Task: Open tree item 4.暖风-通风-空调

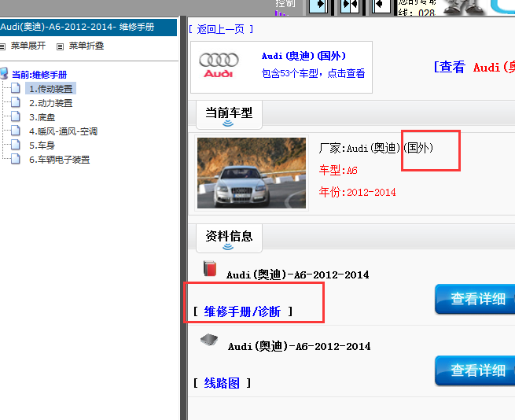Action: tap(64, 131)
